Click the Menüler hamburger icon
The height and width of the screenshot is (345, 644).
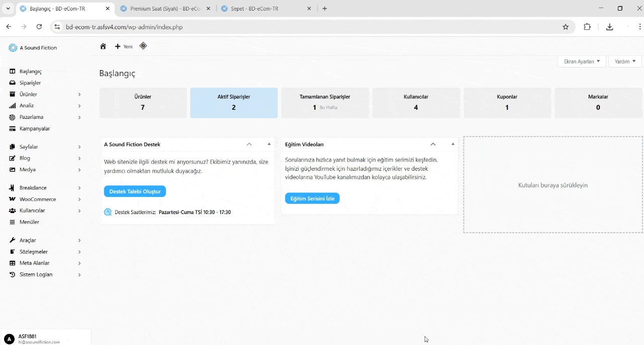[13, 222]
